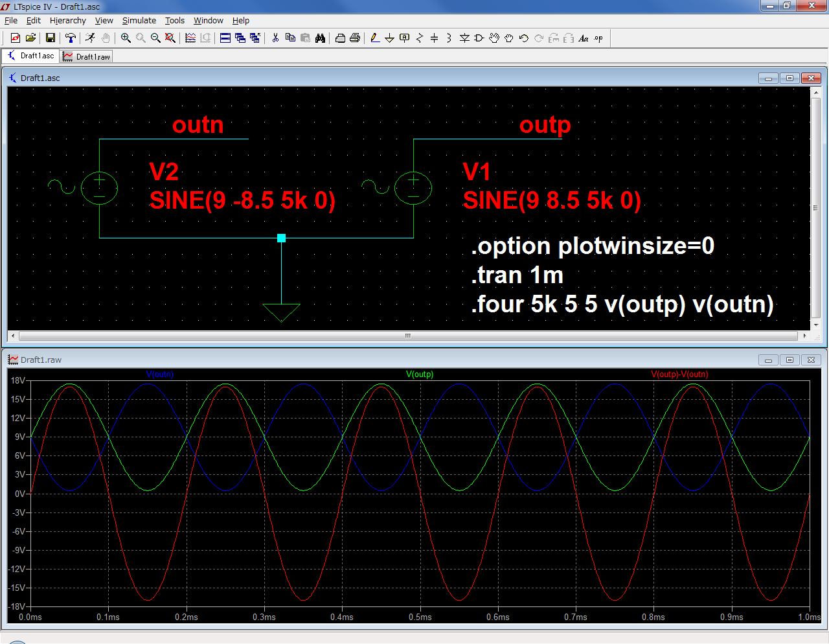Select the .option plotwinsize=0 directive

click(x=593, y=246)
